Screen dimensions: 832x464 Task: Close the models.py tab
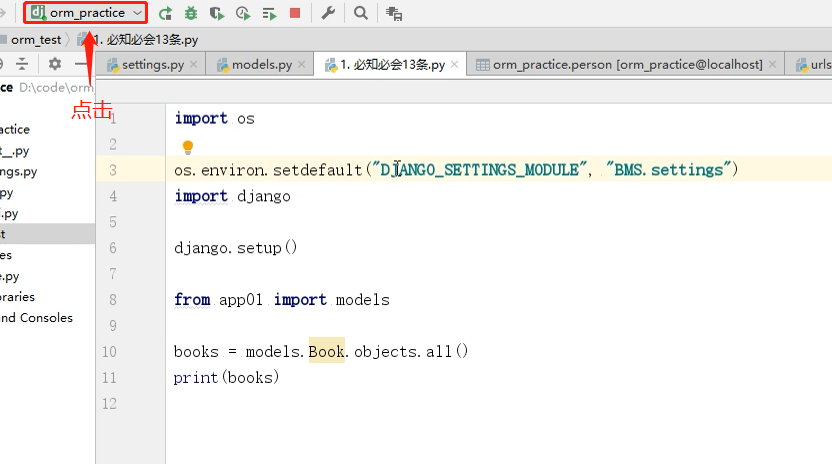[x=301, y=64]
